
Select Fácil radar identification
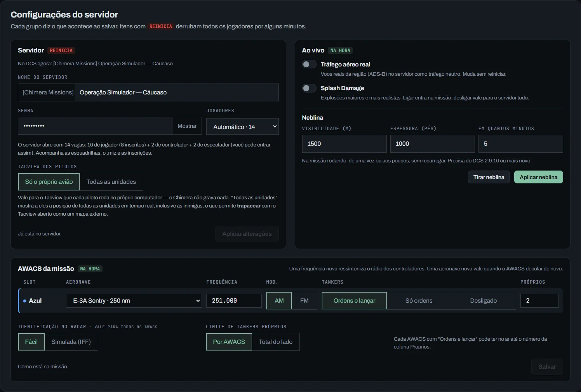click(x=31, y=342)
